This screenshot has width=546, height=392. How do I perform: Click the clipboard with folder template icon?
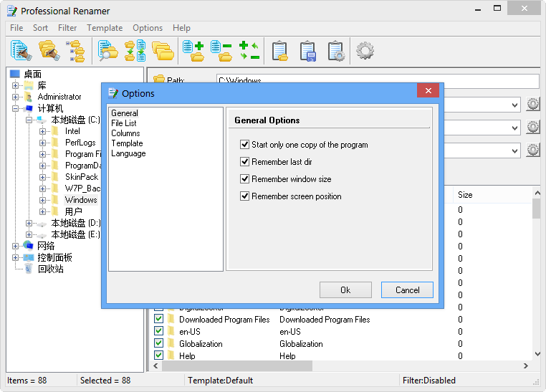pos(280,51)
